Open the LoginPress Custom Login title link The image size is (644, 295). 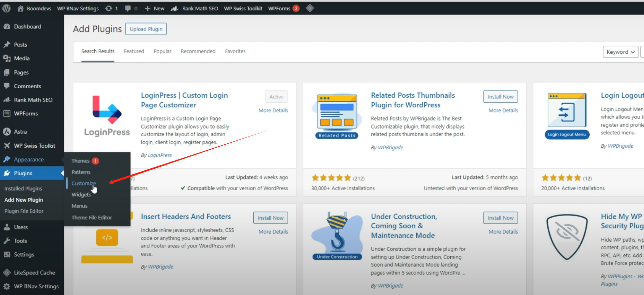point(184,100)
